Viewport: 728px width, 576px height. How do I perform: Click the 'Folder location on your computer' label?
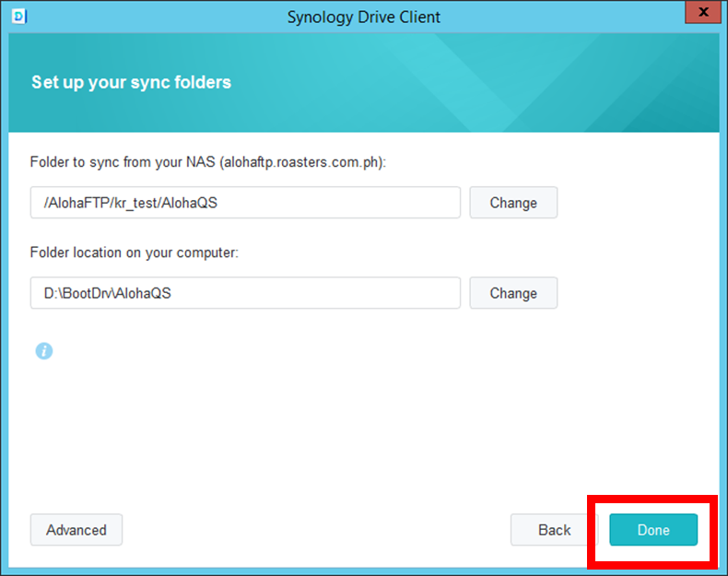[135, 253]
